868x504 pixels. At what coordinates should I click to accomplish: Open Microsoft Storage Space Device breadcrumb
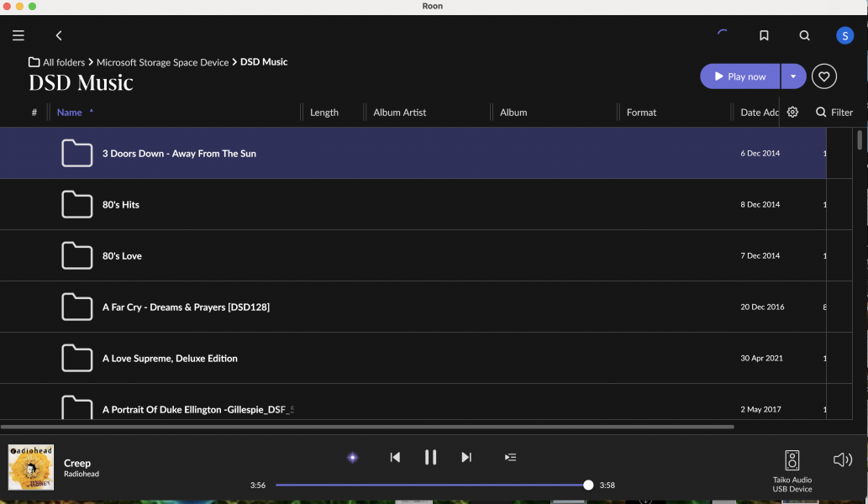point(162,62)
